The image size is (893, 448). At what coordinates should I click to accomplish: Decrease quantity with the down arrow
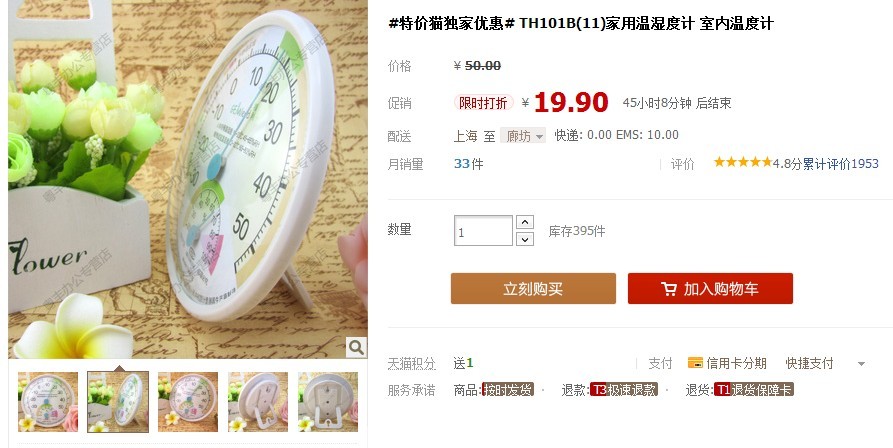pos(525,239)
